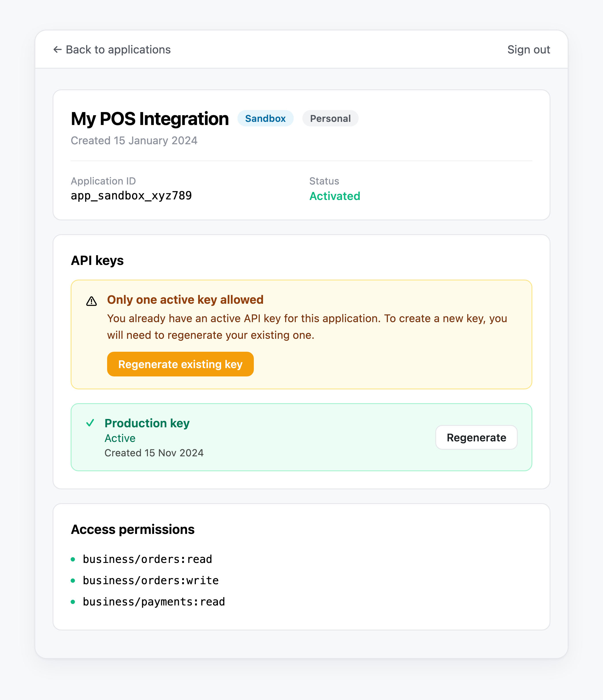The width and height of the screenshot is (603, 700).
Task: Click the My POS Integration title
Action: point(150,119)
